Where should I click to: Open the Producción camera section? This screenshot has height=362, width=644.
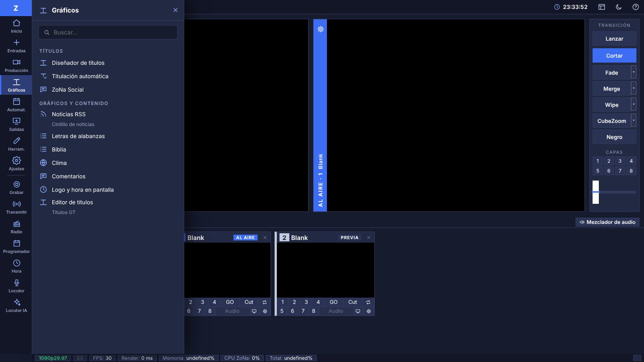(16, 65)
